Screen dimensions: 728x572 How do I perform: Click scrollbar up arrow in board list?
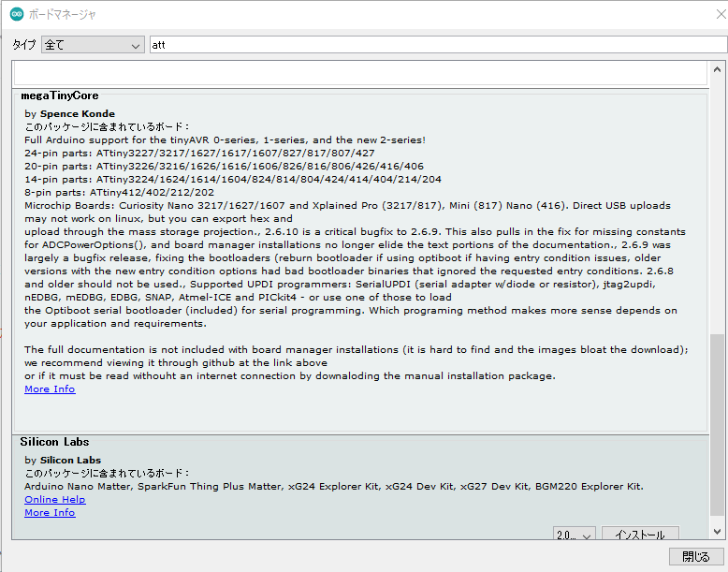tap(717, 69)
